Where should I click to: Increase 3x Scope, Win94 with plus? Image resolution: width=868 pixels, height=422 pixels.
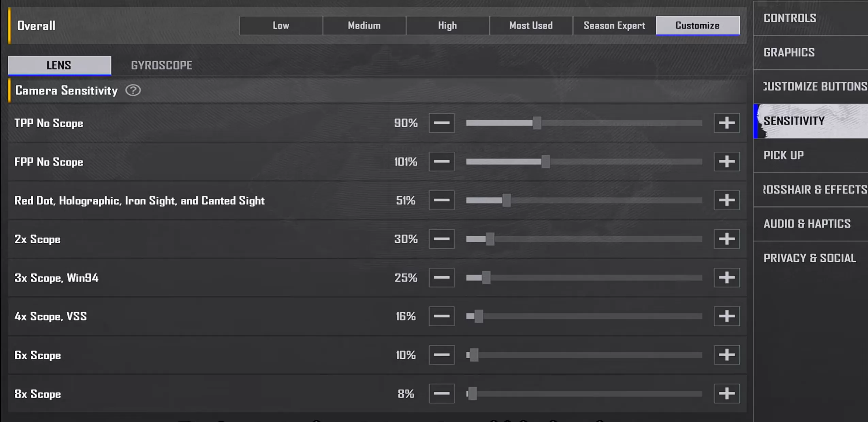(727, 277)
